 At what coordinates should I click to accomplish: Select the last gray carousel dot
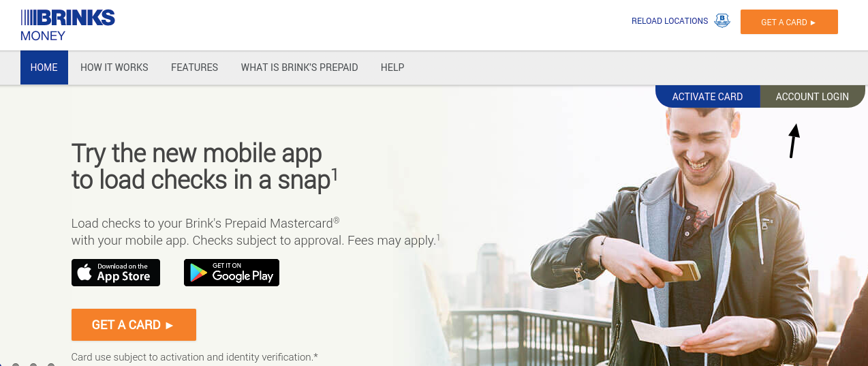point(51,365)
